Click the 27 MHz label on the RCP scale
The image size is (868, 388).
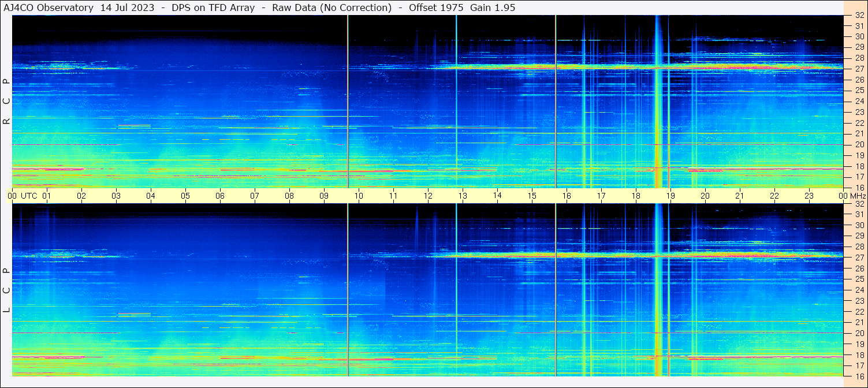click(859, 69)
